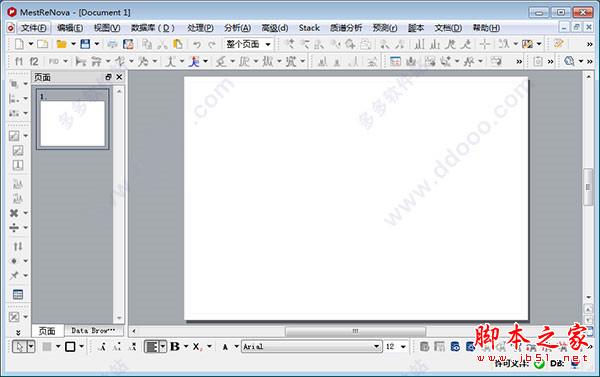
Task: Toggle subscript X formatting
Action: tap(197, 347)
